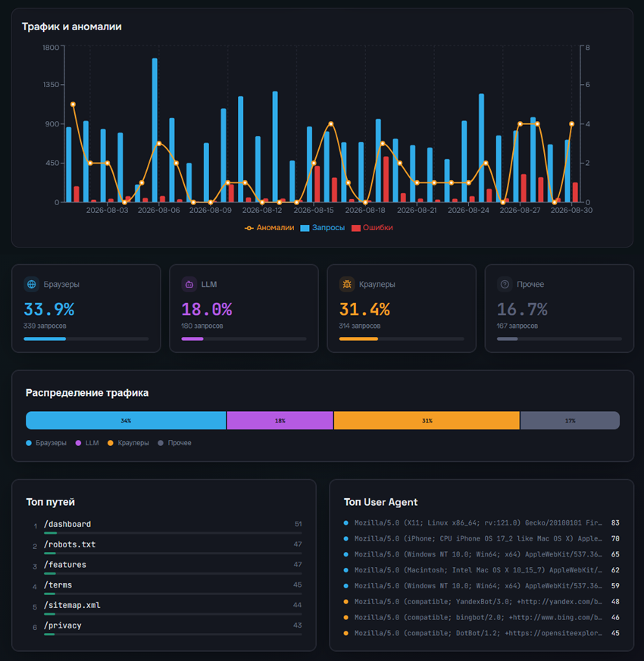Click the tallest blue bar near 2026-08-06
The height and width of the screenshot is (661, 644).
(x=155, y=130)
